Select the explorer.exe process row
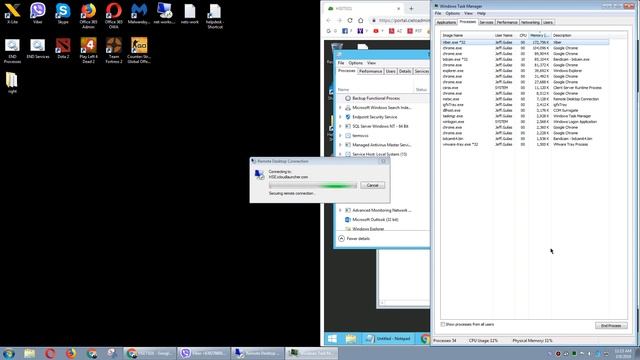This screenshot has width=640, height=360. coord(525,71)
